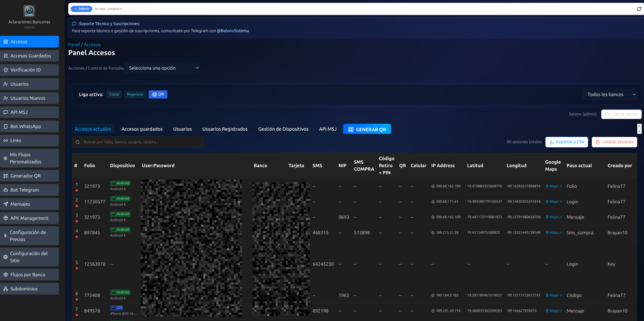Click the SMS value 468315
The width and height of the screenshot is (644, 321).
click(320, 233)
